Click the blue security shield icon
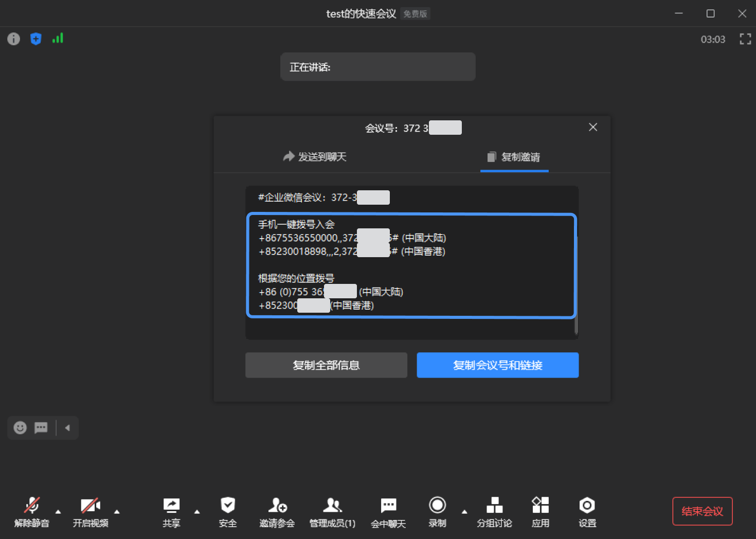Image resolution: width=756 pixels, height=539 pixels. coord(35,39)
